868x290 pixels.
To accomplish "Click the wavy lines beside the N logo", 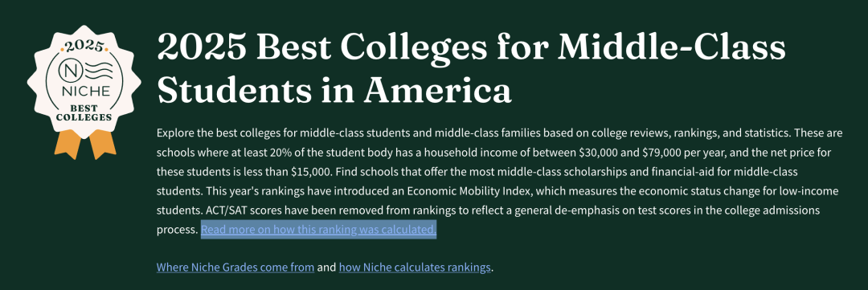I will pos(98,72).
